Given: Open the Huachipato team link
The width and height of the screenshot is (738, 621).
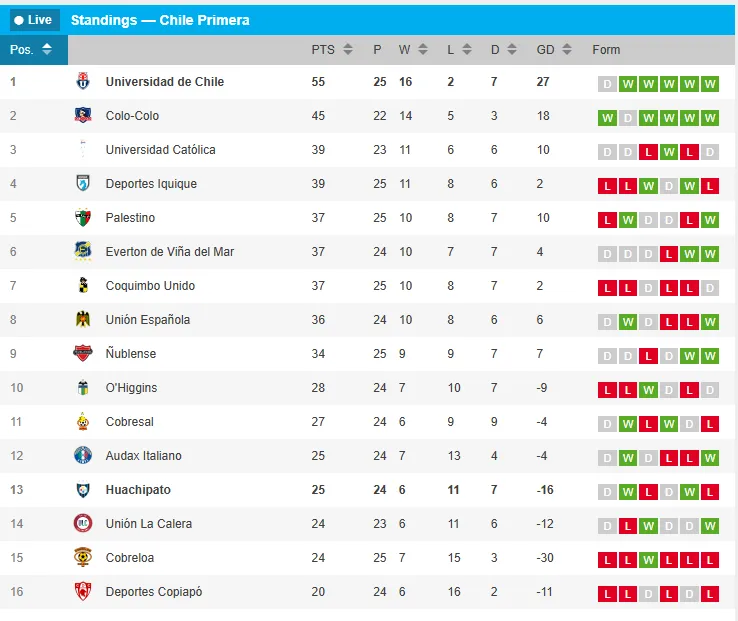Looking at the screenshot, I should click(x=138, y=490).
